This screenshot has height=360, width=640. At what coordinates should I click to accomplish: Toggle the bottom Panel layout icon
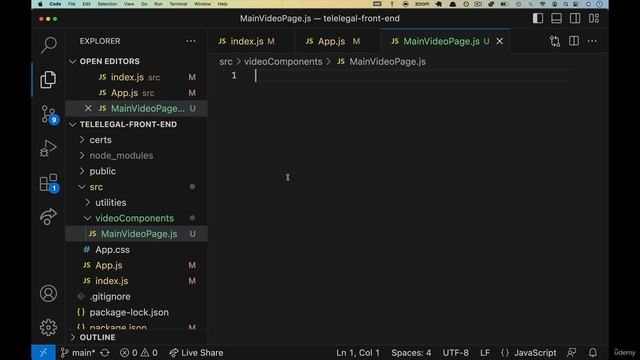click(x=556, y=18)
